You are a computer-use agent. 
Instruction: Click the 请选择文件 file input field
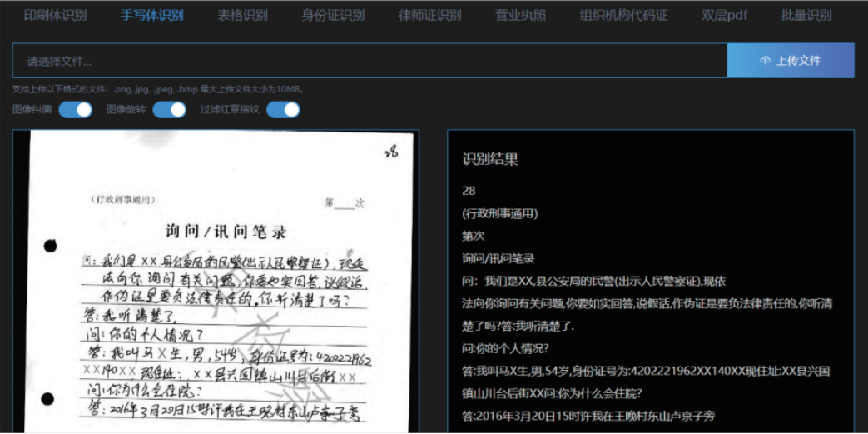tap(370, 61)
